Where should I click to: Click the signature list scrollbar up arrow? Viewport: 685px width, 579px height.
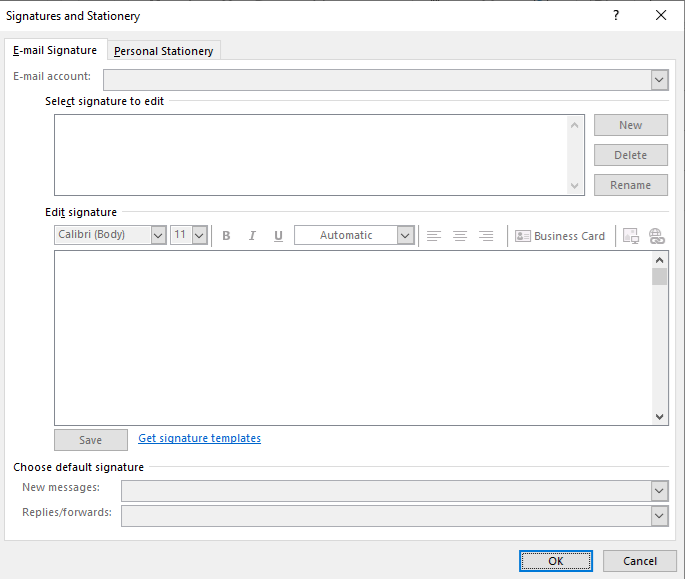pos(574,125)
